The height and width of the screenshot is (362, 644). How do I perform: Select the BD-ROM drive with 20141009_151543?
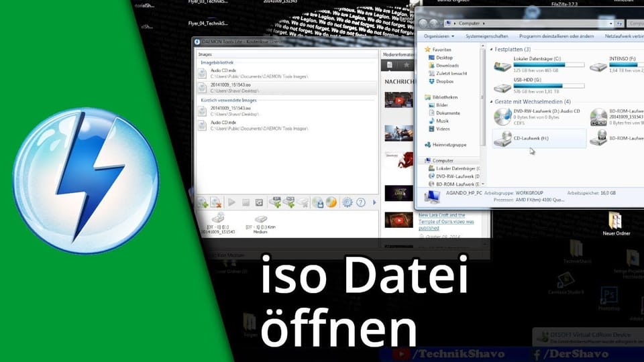click(616, 117)
